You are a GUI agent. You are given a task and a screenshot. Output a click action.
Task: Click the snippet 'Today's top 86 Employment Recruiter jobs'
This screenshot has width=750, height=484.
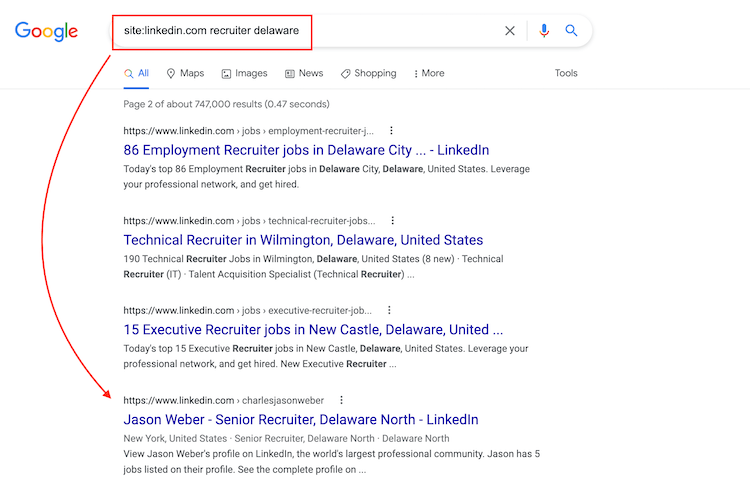(x=327, y=176)
